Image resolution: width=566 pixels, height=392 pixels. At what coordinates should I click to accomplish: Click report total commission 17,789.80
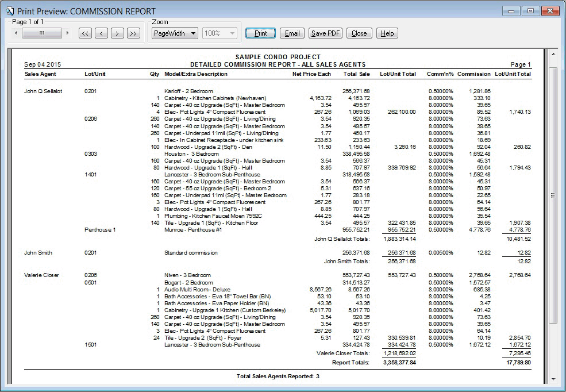[519, 363]
